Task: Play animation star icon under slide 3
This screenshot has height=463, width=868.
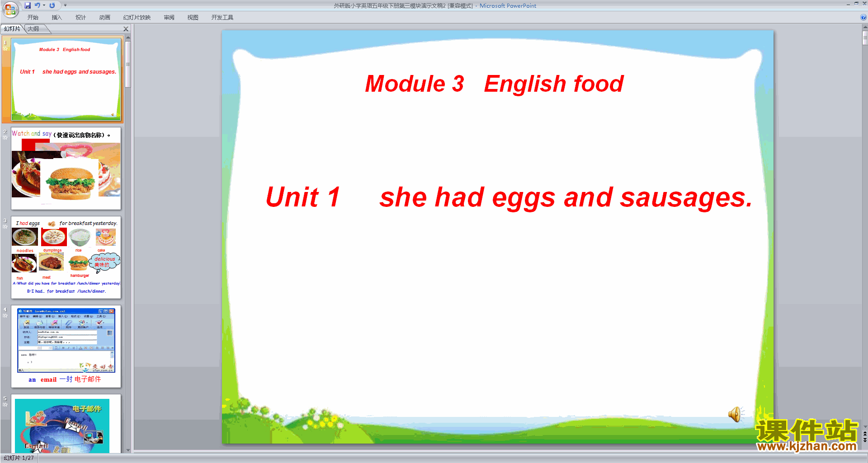Action: 5,226
